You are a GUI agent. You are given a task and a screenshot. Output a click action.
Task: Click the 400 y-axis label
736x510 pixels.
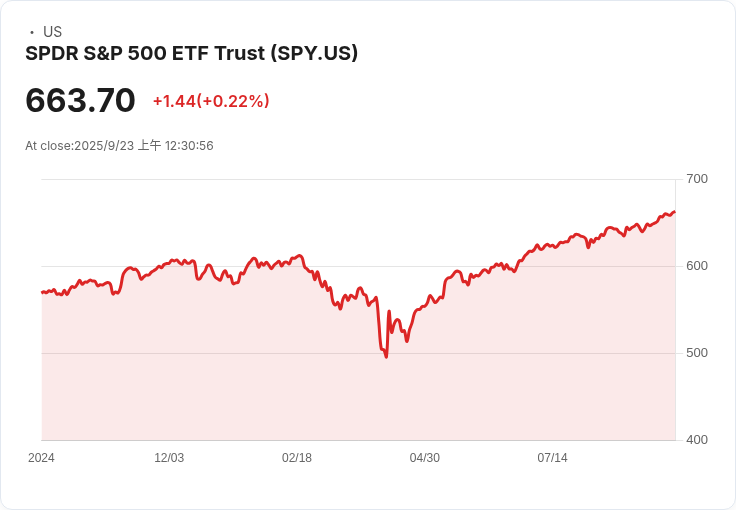point(697,440)
